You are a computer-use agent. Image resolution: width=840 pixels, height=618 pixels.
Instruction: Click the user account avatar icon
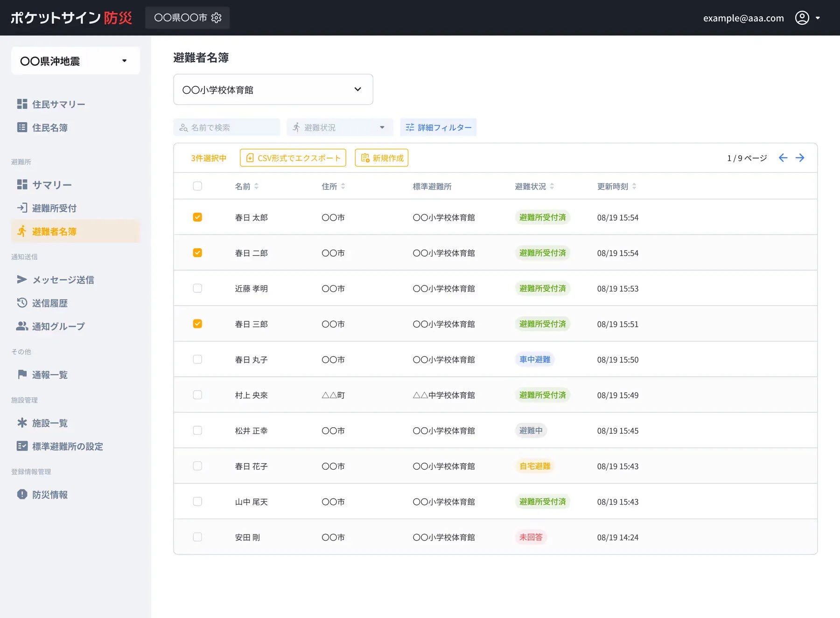(802, 18)
